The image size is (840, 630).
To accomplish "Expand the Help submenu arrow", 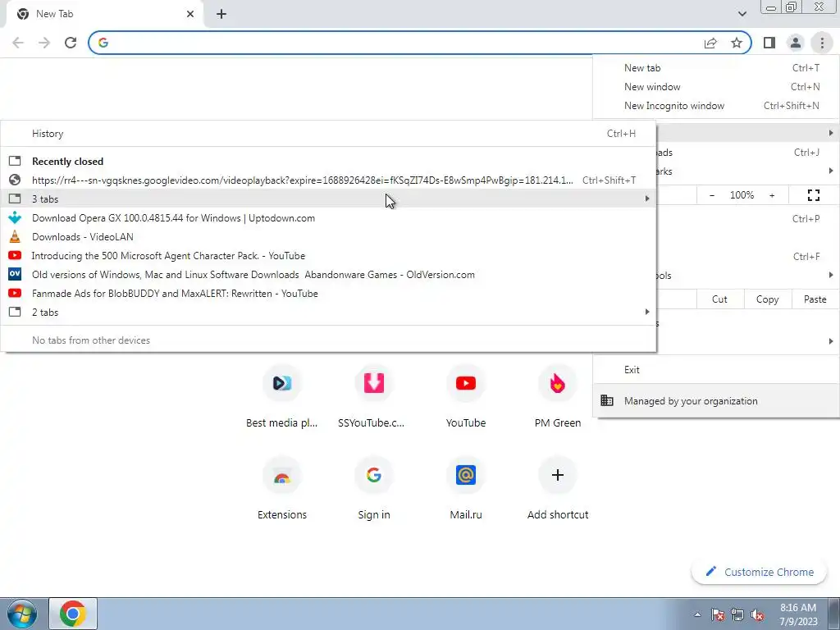I will (x=830, y=341).
